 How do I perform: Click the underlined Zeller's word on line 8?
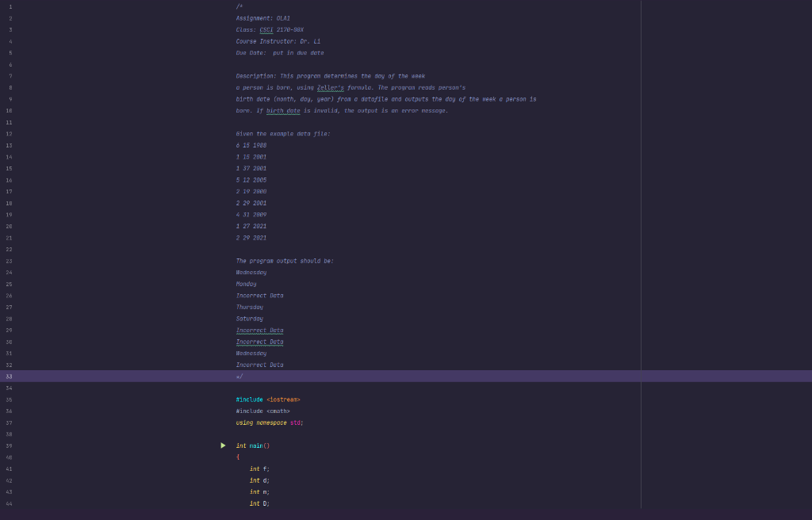(x=331, y=87)
